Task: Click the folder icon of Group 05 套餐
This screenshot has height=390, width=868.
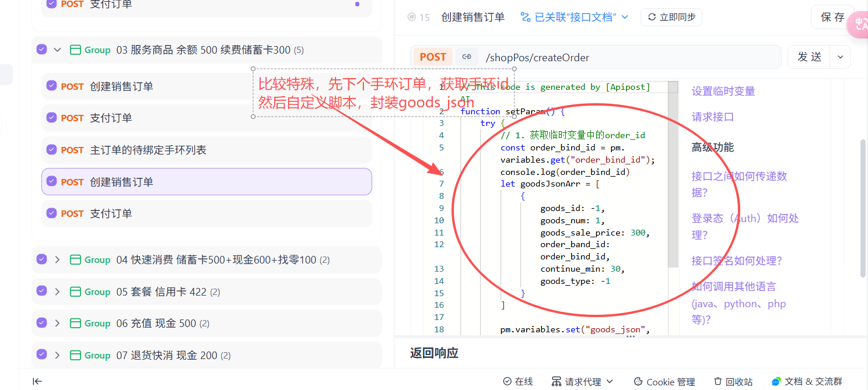Action: pyautogui.click(x=75, y=291)
